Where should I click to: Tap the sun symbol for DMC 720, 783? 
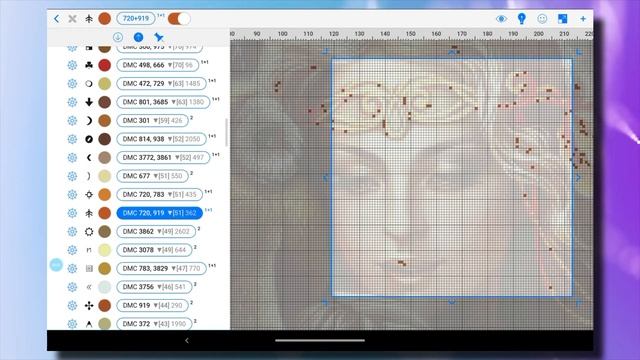click(89, 194)
